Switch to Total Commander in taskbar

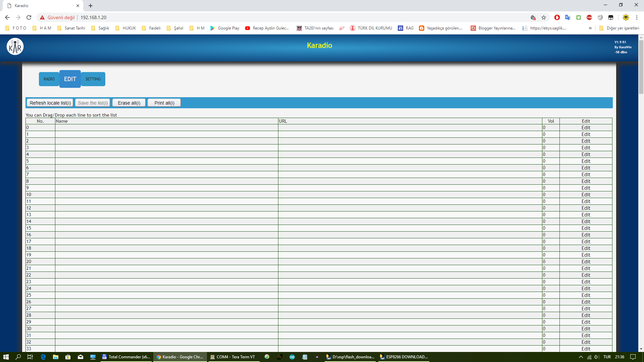(126, 357)
